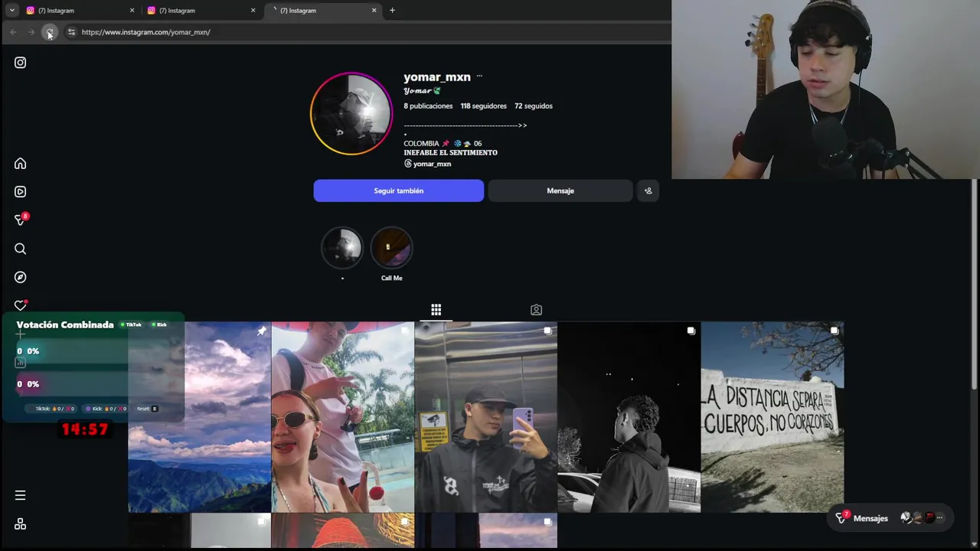Open sidebar More hamburger menu
The image size is (980, 551).
(20, 496)
